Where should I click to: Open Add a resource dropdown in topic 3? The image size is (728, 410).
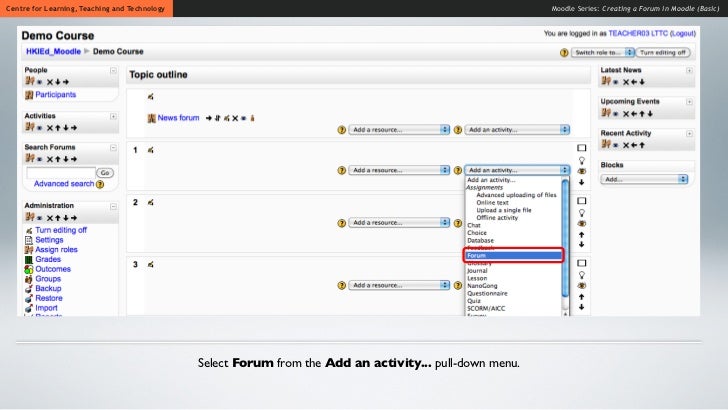tap(399, 285)
